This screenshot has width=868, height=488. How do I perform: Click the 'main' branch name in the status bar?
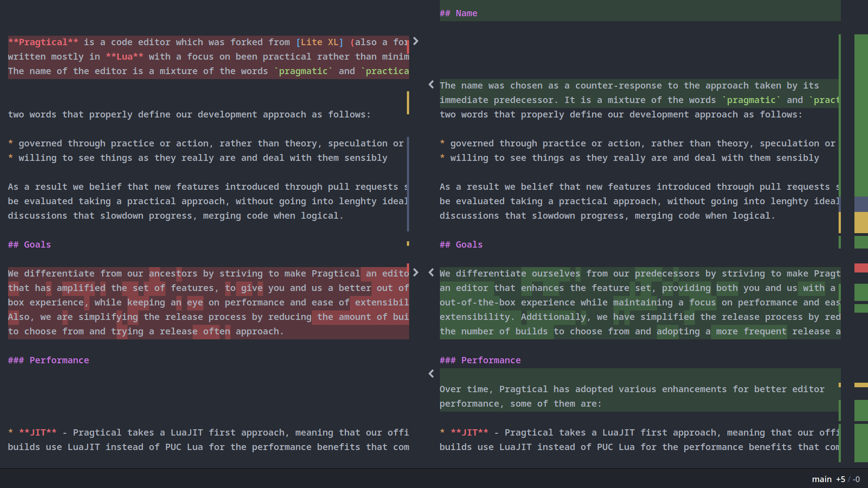[x=821, y=479]
